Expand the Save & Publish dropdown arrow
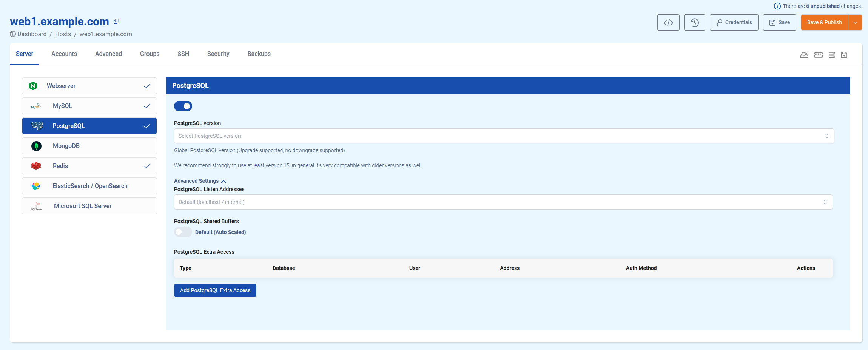This screenshot has width=868, height=350. click(855, 22)
